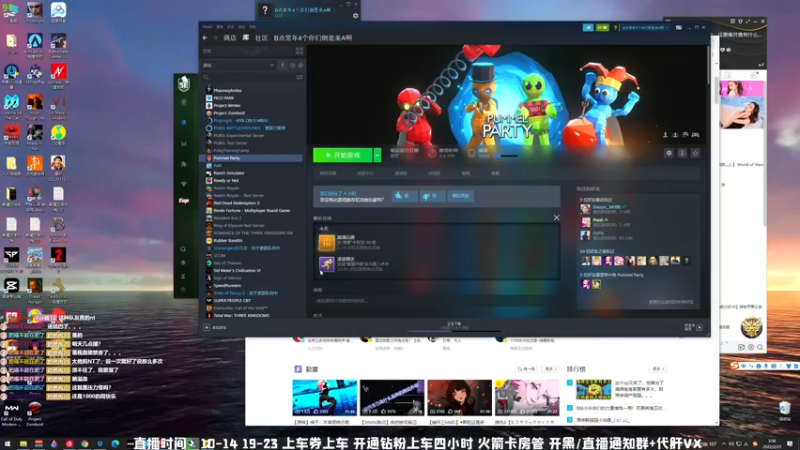The width and height of the screenshot is (800, 450).
Task: Select Sid Meier's Civilization VI entry
Action: tap(237, 270)
